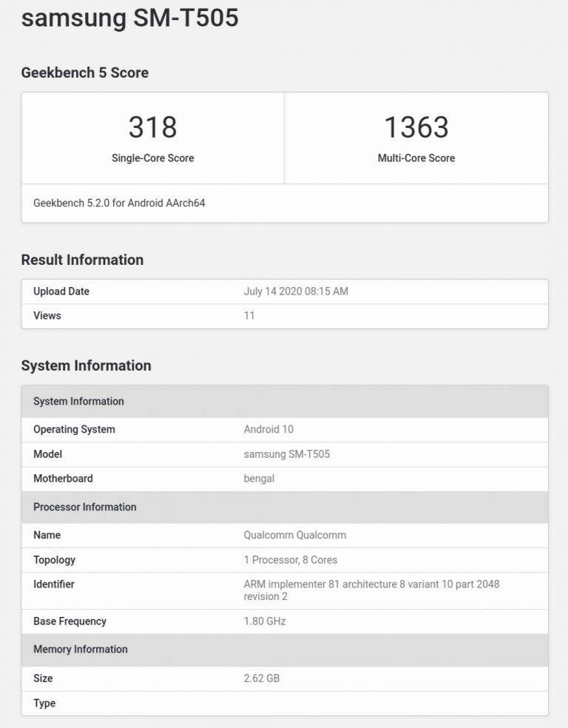This screenshot has height=728, width=568.
Task: Click the Operating System row label
Action: [74, 429]
